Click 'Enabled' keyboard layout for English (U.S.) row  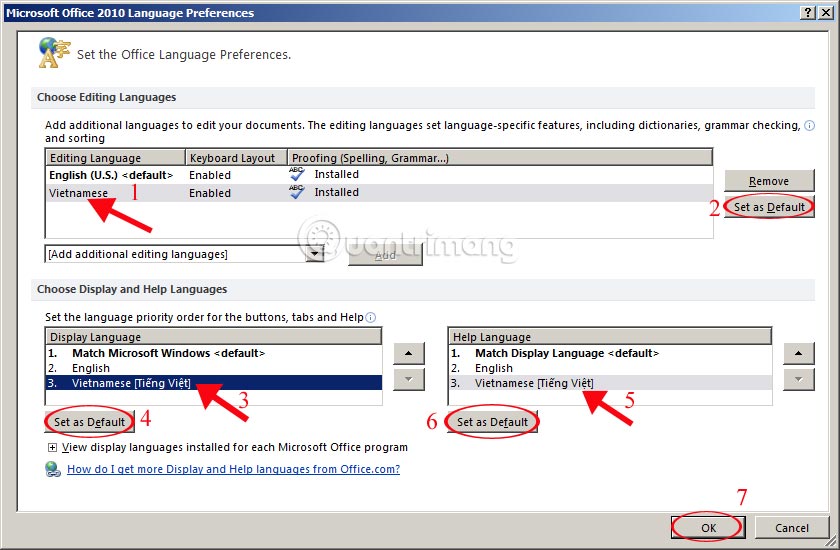pyautogui.click(x=210, y=175)
